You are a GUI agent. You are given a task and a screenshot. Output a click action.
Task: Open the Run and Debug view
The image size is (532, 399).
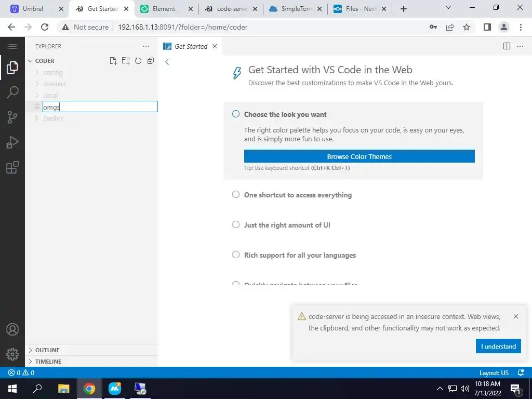pos(12,142)
